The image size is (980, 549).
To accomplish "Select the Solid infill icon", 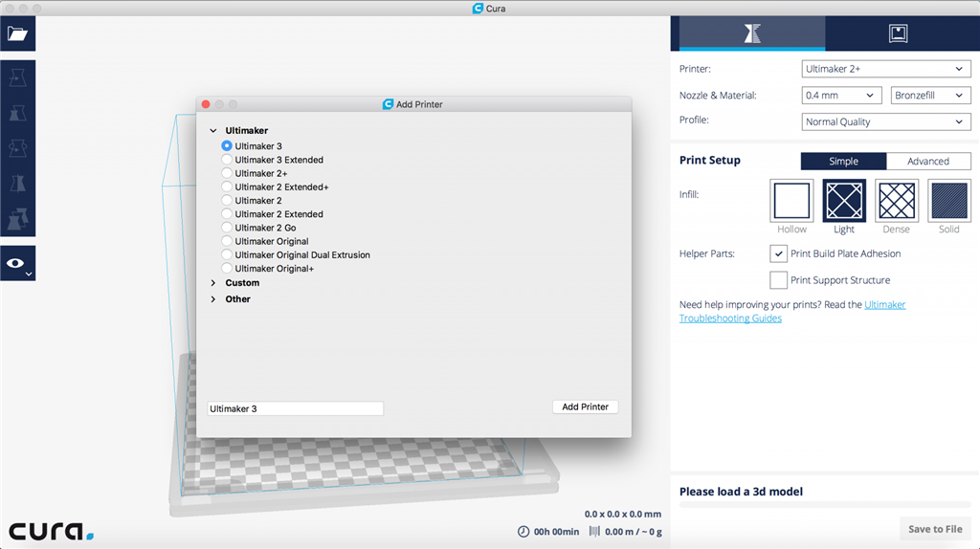I will (x=949, y=201).
